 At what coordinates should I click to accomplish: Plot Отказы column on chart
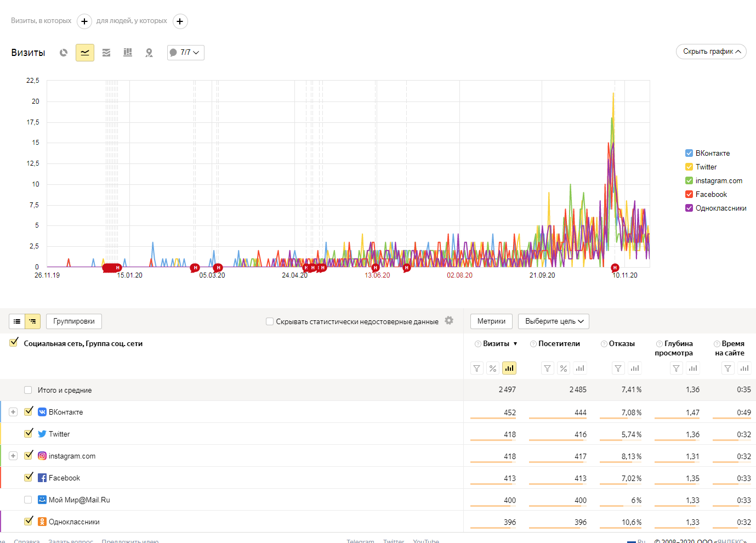click(635, 368)
